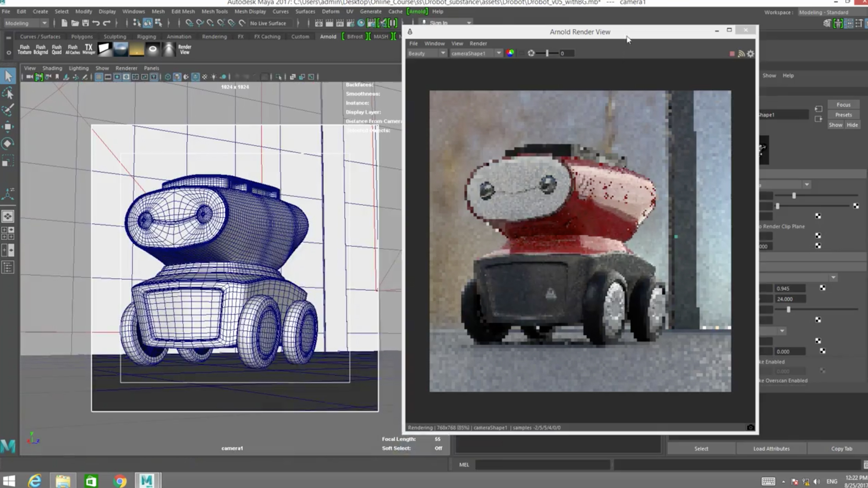Click the Render View shelf button

184,49
